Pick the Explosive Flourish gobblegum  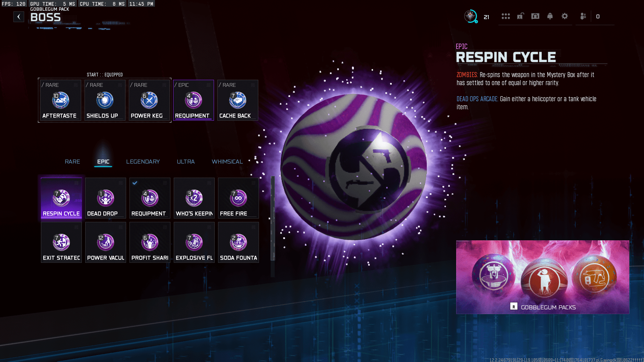pyautogui.click(x=194, y=243)
